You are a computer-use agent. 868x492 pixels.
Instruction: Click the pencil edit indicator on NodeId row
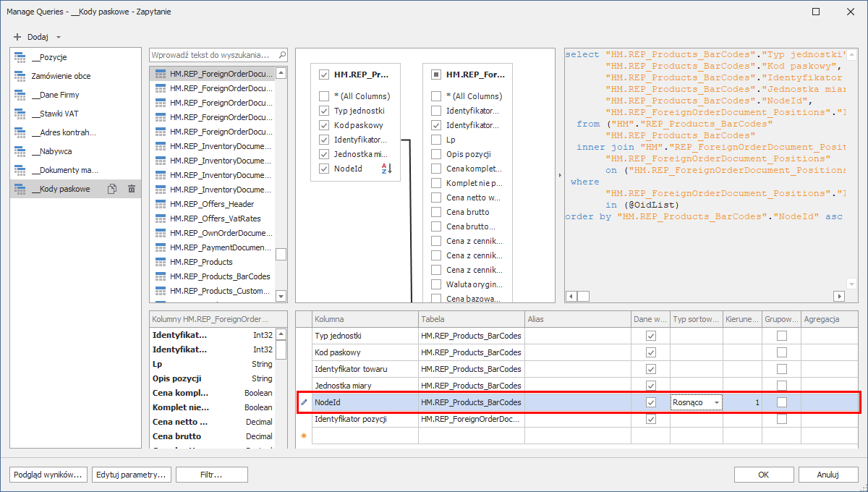point(304,402)
